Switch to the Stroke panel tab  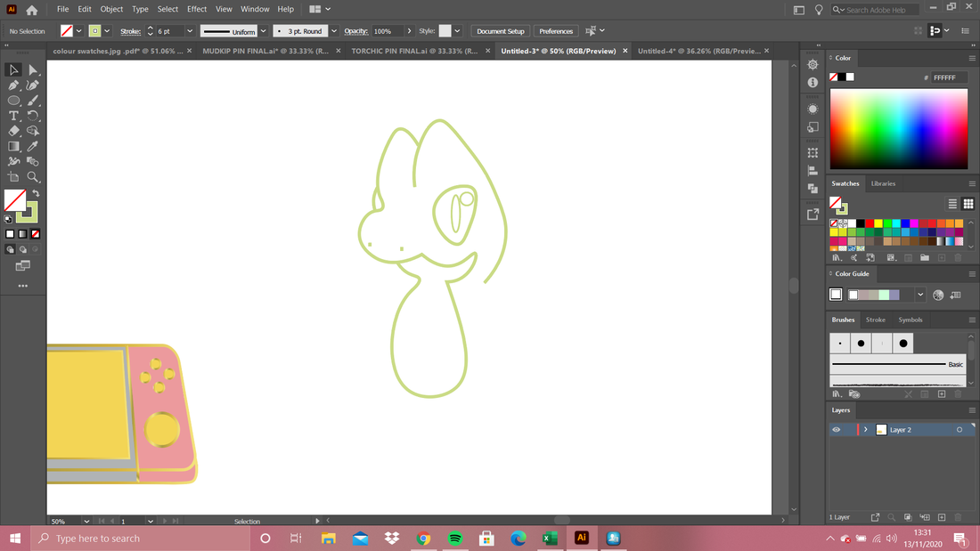click(875, 320)
